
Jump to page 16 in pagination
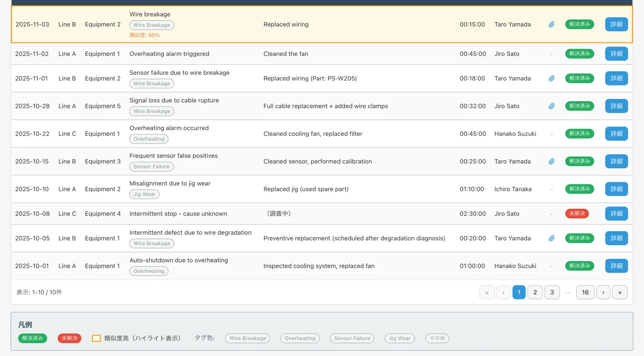pyautogui.click(x=585, y=292)
